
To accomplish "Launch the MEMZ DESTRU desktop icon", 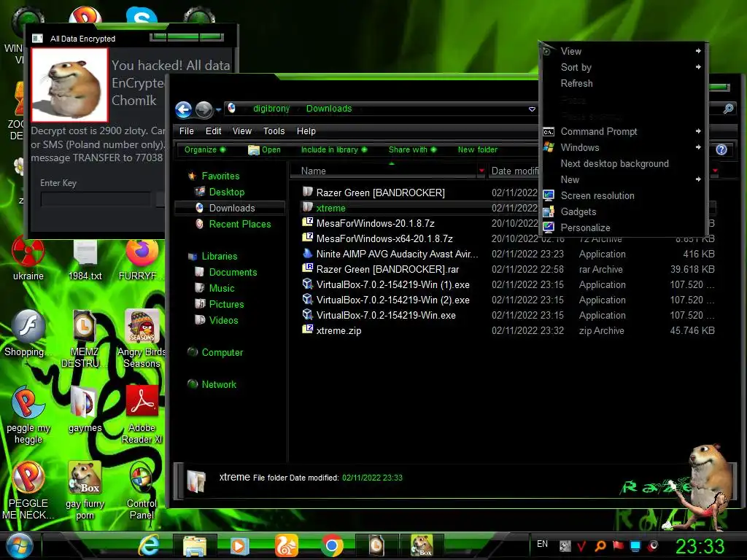I will (x=85, y=339).
